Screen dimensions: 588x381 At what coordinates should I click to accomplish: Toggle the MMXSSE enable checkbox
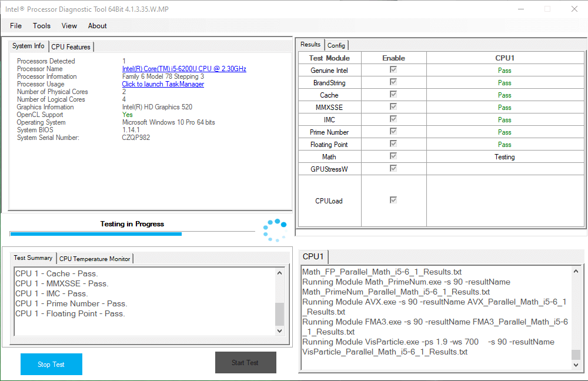click(393, 107)
